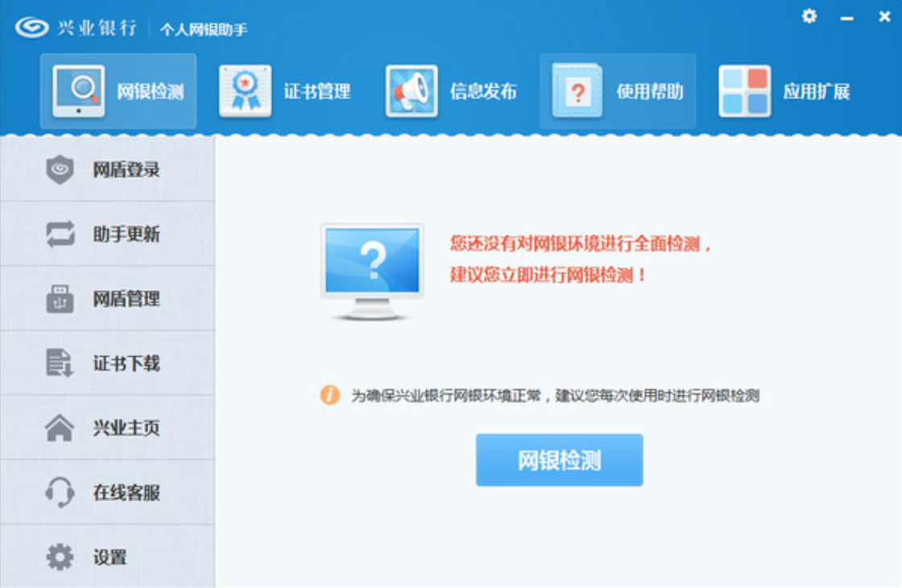The image size is (902, 588).
Task: Click the 设置 gear icon in sidebar
Action: click(60, 557)
